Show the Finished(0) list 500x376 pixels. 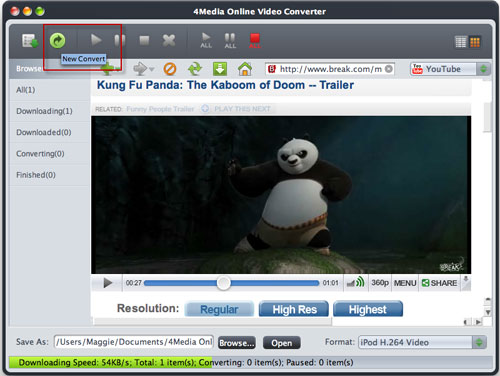(50, 175)
